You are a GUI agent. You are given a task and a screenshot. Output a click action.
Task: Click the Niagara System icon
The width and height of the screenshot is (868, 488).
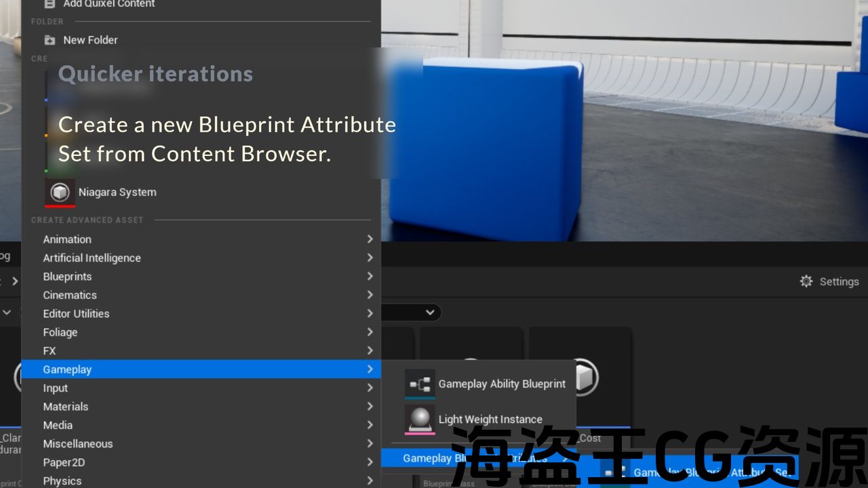(60, 192)
